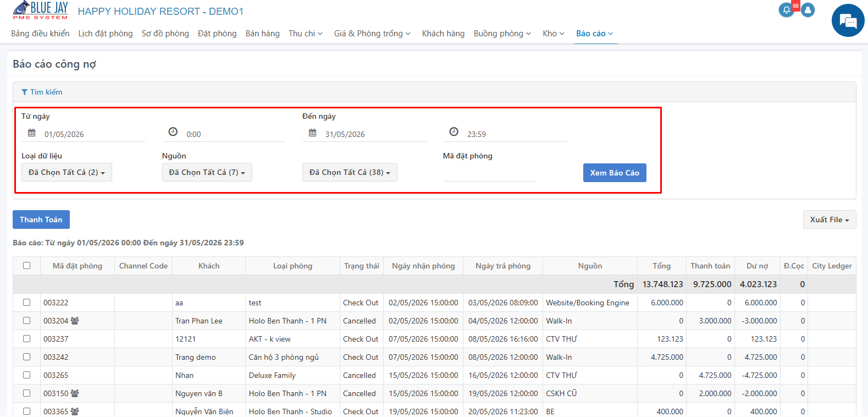Tick the checkbox for booking 003237
Viewport: 868px width, 417px height.
[26, 338]
